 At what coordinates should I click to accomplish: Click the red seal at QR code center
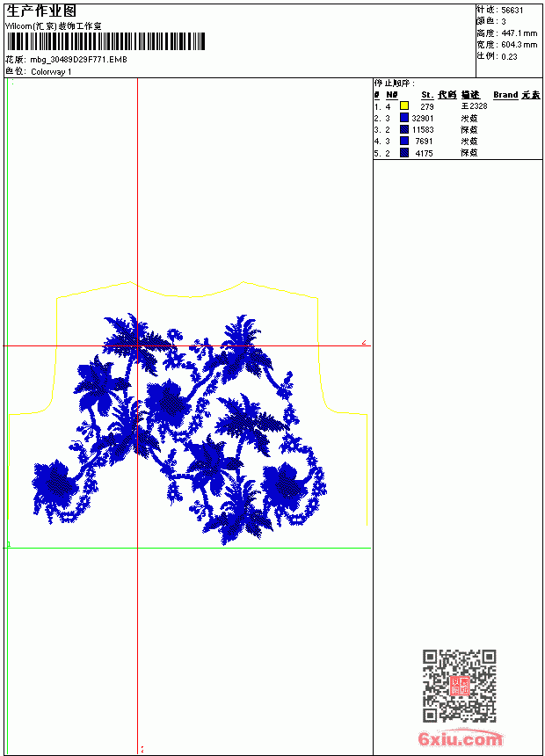pos(460,686)
